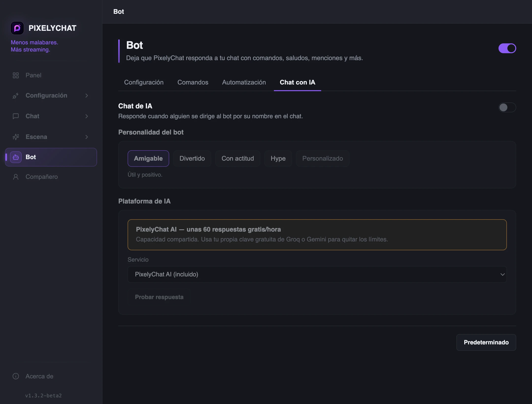
Task: Select the Chat con IA tab
Action: [298, 82]
